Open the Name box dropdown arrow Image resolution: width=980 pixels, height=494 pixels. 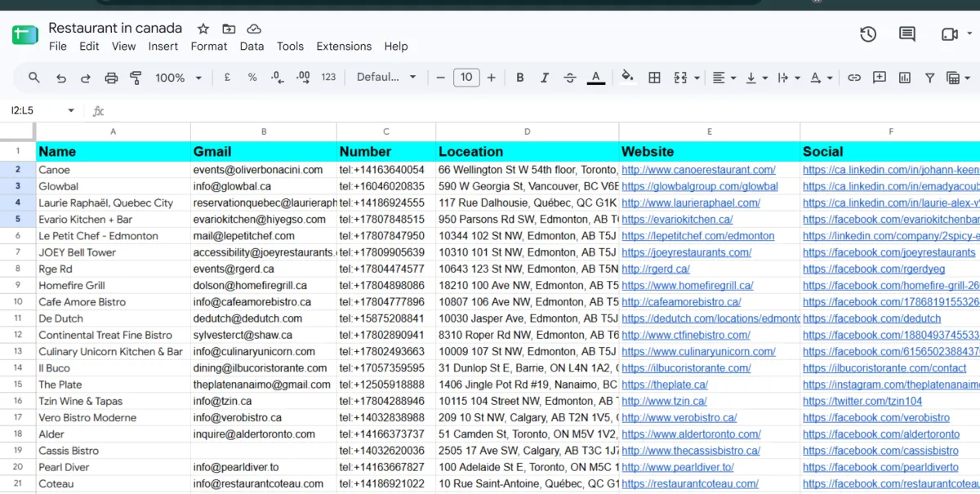[71, 110]
